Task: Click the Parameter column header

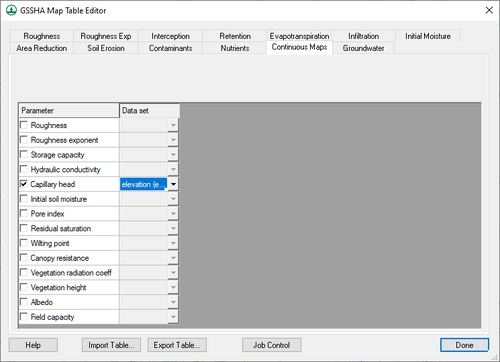Action: point(69,110)
